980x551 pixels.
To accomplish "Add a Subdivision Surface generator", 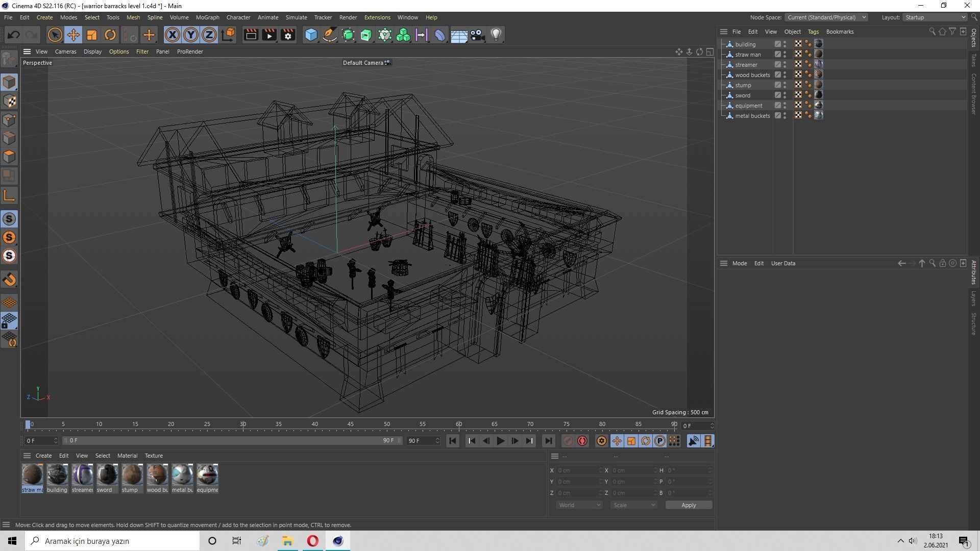I will (x=348, y=35).
